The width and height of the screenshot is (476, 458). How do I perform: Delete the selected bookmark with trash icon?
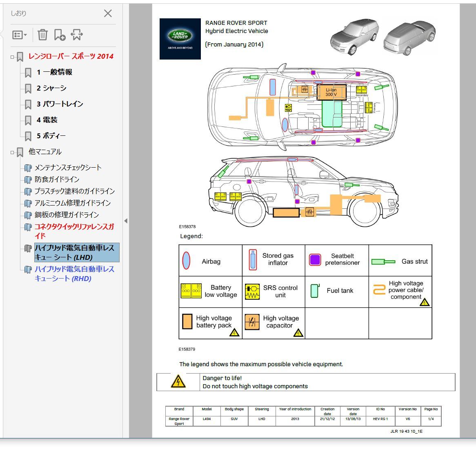(42, 35)
